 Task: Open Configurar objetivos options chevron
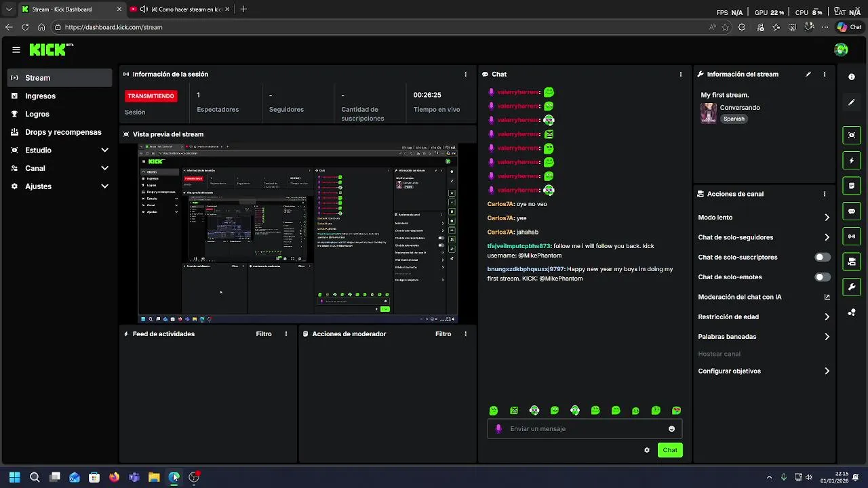click(827, 371)
